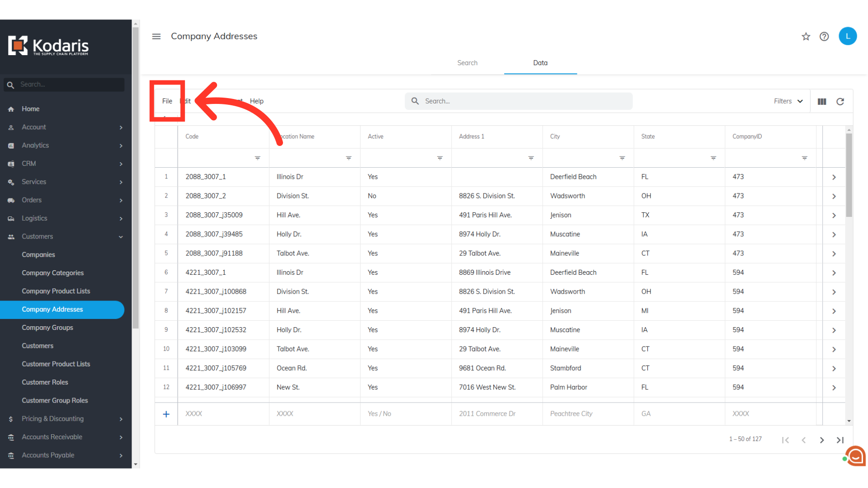Click the plus icon to add row
The height and width of the screenshot is (488, 868).
click(x=166, y=414)
